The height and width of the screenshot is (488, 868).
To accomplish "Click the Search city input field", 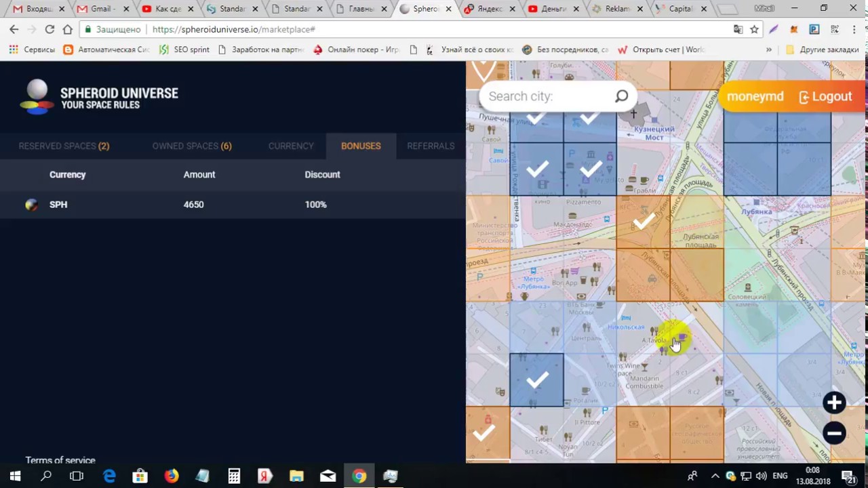I will click(547, 96).
